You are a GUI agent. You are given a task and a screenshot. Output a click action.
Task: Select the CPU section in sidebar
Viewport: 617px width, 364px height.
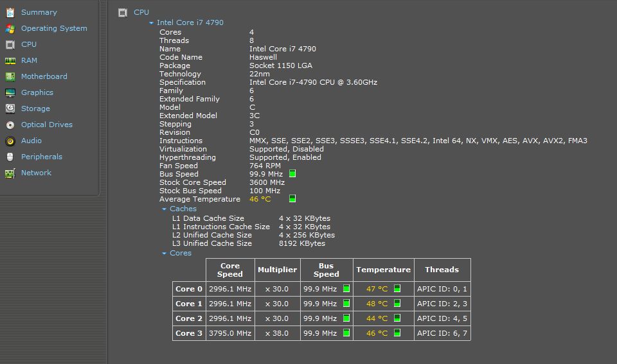click(x=29, y=44)
